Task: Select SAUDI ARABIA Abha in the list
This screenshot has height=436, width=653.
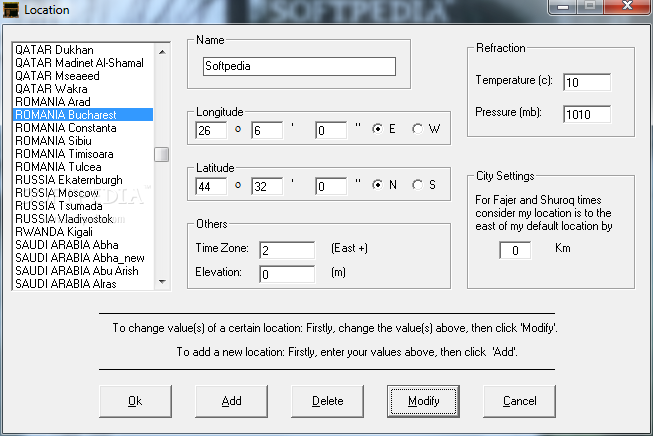Action: click(x=83, y=244)
